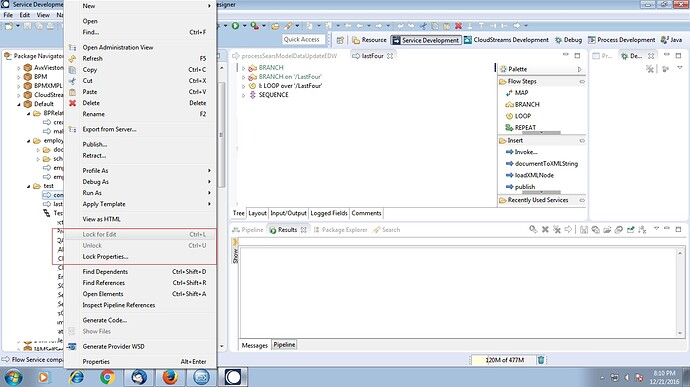Screen dimensions: 690x387
Task: Open the Debug perspective
Action: (568, 40)
